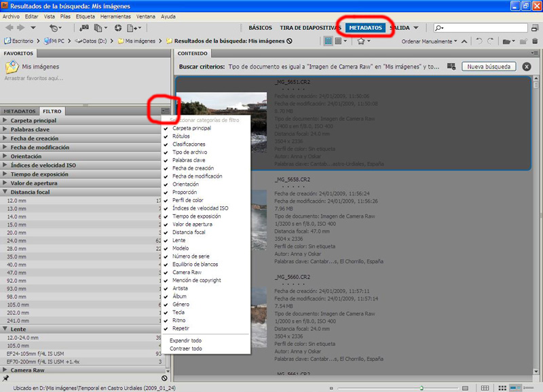
Task: Create a new folder
Action: (523, 41)
